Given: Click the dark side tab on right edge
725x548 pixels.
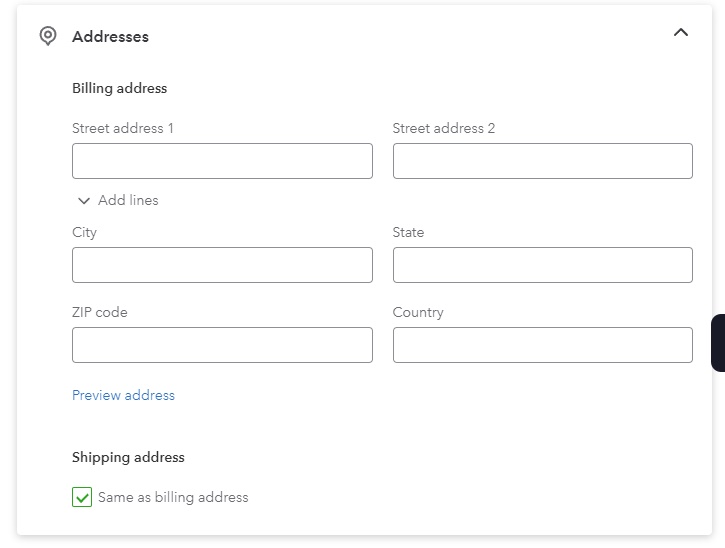Looking at the screenshot, I should (718, 343).
